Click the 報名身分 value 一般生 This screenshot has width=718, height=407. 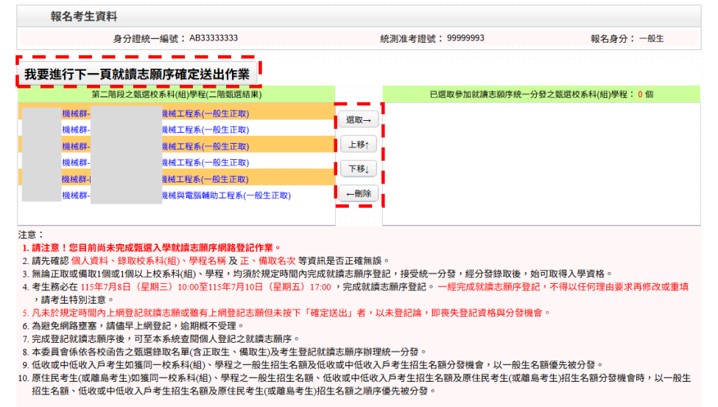(651, 38)
